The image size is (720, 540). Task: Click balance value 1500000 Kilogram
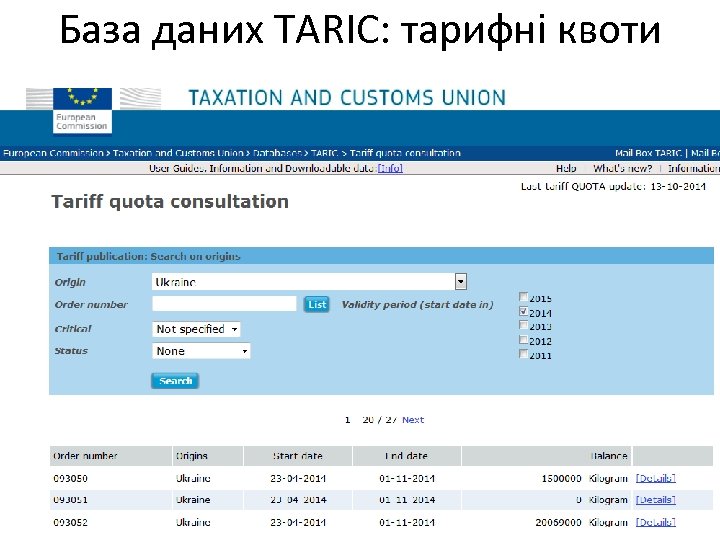click(x=585, y=478)
